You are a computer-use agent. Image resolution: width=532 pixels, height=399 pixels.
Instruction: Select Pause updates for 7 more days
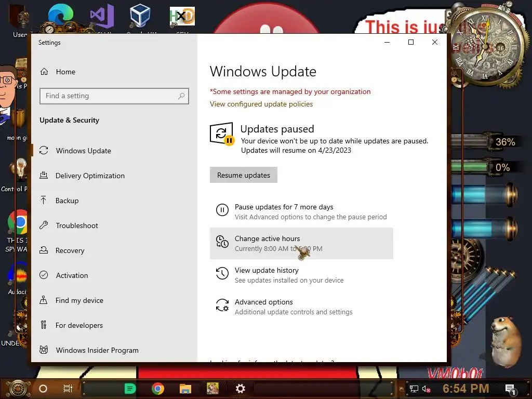coord(301,212)
